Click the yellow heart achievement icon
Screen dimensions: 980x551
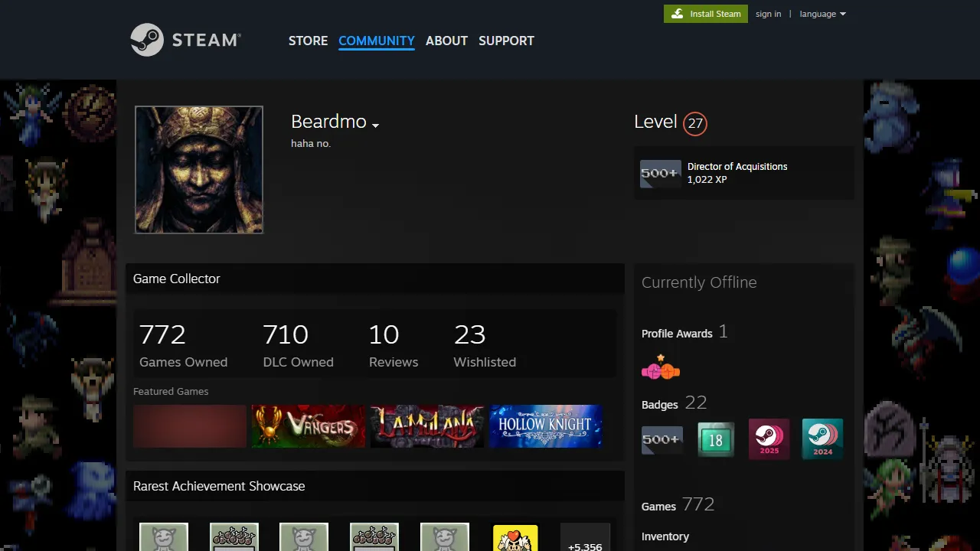pyautogui.click(x=514, y=536)
